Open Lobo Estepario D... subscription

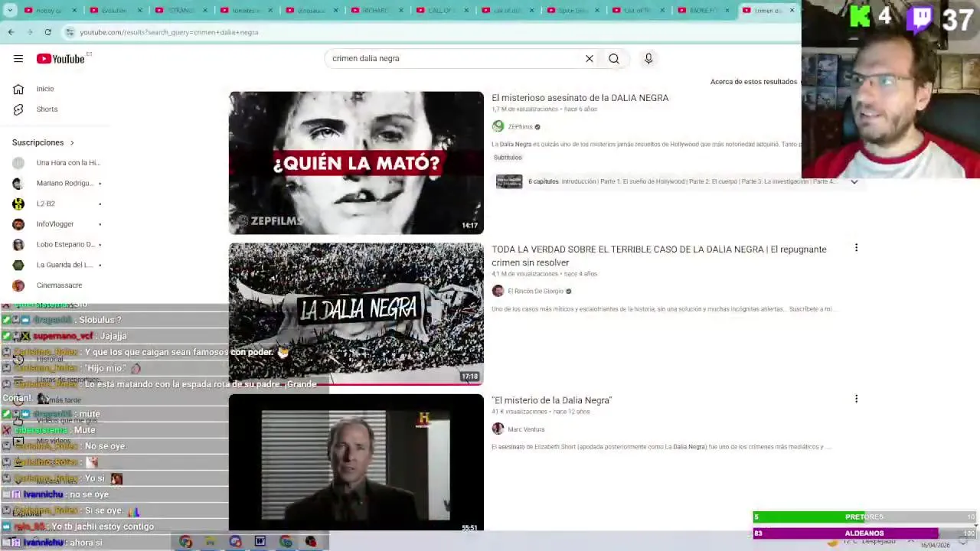[65, 245]
